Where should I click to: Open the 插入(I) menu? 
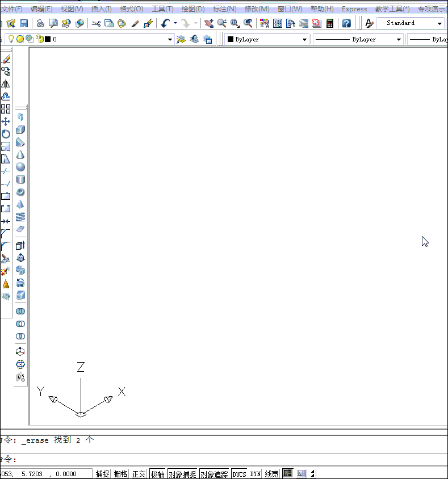[101, 9]
